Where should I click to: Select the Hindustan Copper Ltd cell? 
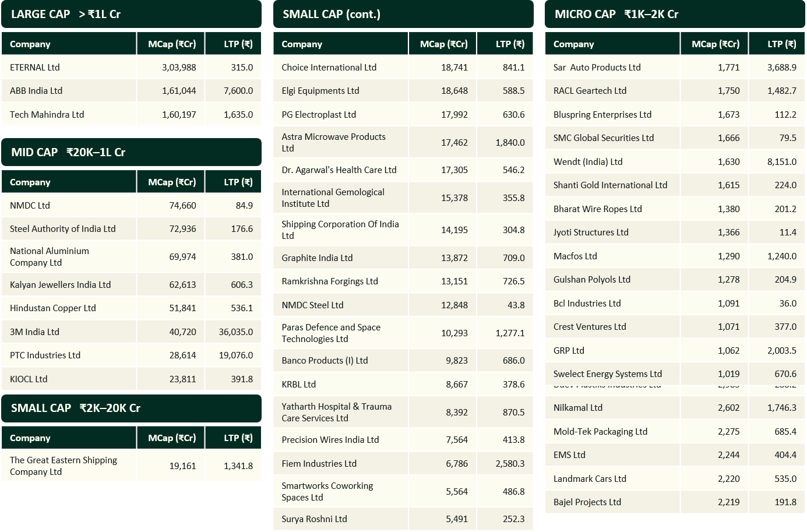click(69, 308)
